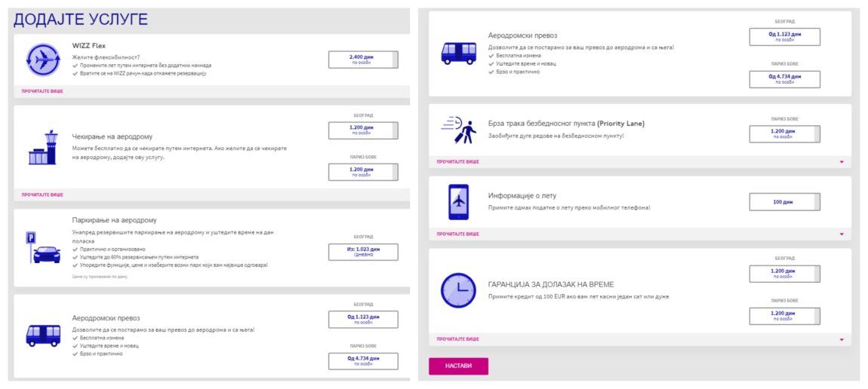
Task: Toggle flight information 100 дин option
Action: (x=784, y=202)
